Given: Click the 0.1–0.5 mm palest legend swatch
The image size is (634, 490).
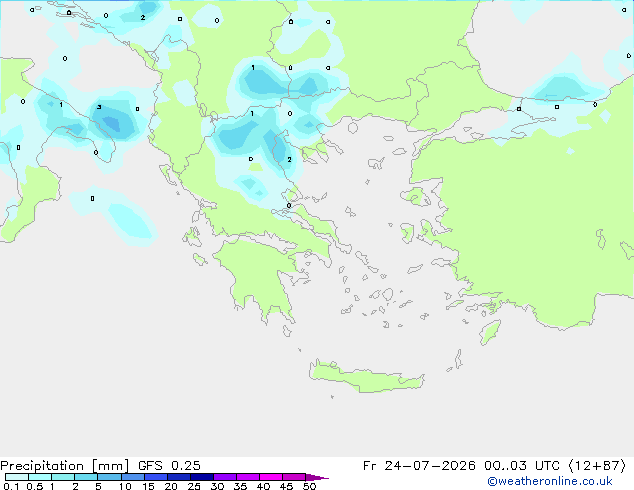Looking at the screenshot, I should point(17,477).
